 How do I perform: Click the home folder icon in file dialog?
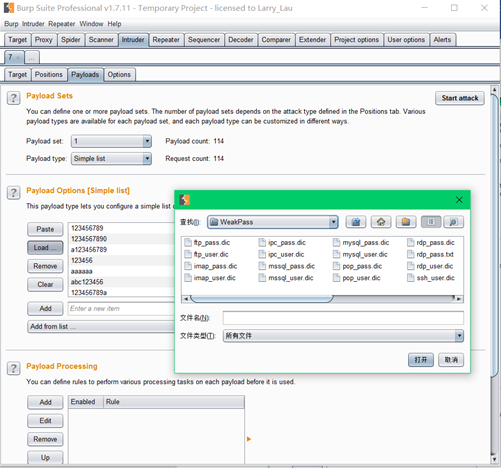tap(381, 222)
